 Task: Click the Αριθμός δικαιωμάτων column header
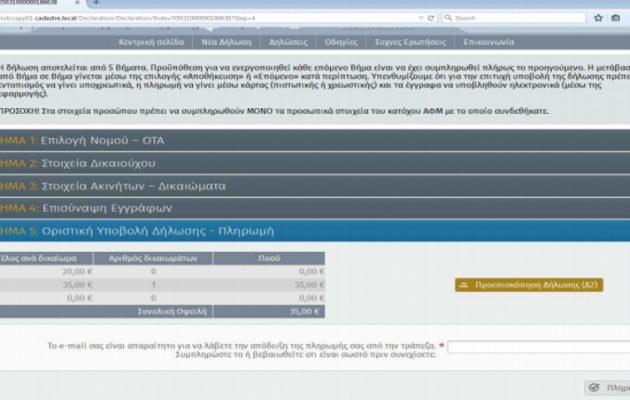[153, 258]
